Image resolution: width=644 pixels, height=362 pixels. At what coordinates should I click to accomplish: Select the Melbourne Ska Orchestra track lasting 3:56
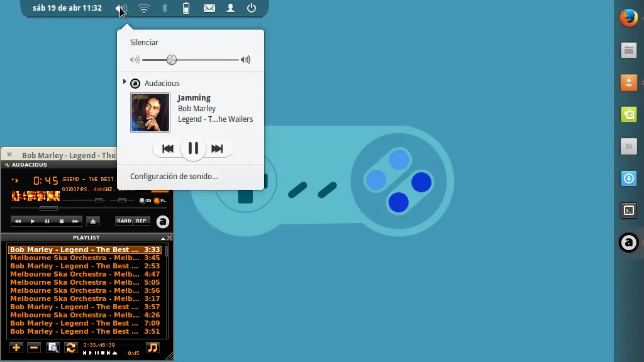(85, 290)
